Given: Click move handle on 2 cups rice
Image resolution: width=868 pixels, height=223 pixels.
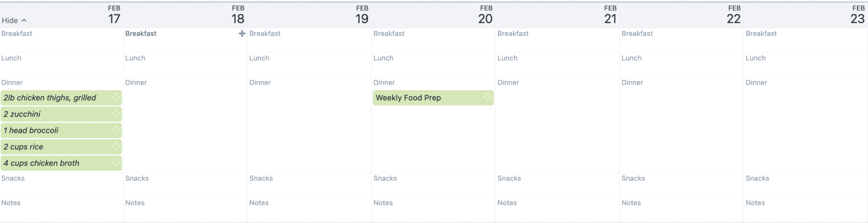Looking at the screenshot, I should pyautogui.click(x=115, y=147).
